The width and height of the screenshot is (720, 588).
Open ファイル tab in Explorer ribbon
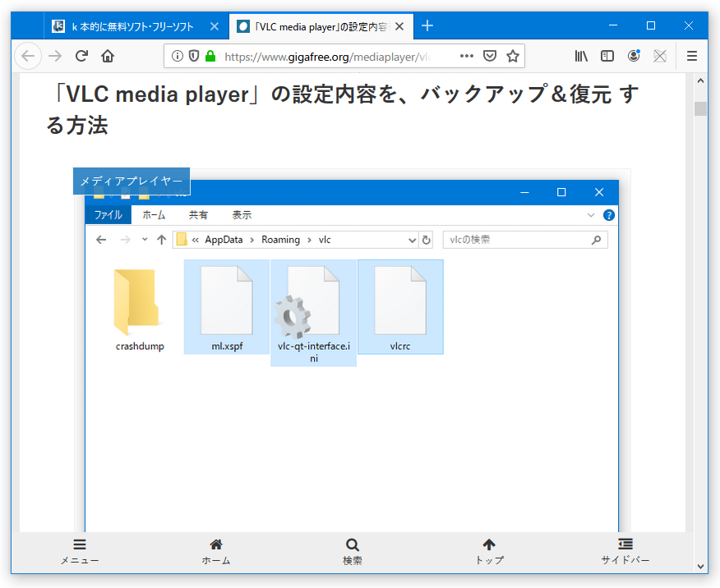point(108,214)
